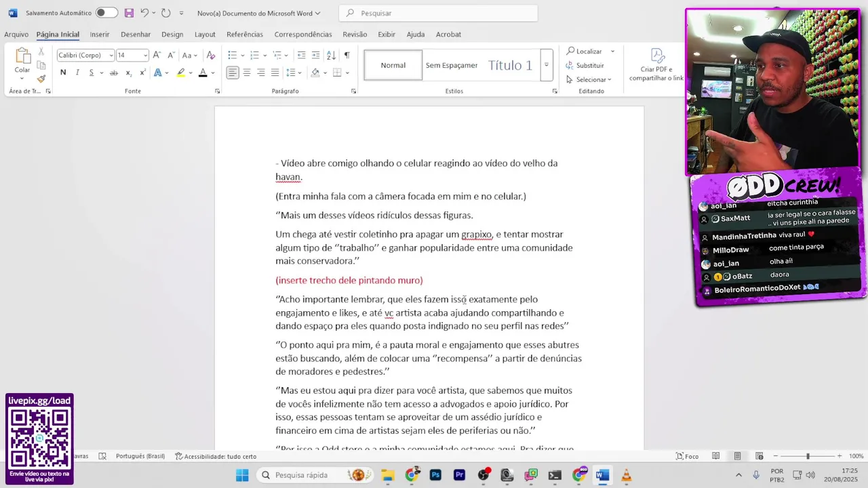Apply subscript formatting
Viewport: 868px width, 488px height.
[x=128, y=73]
